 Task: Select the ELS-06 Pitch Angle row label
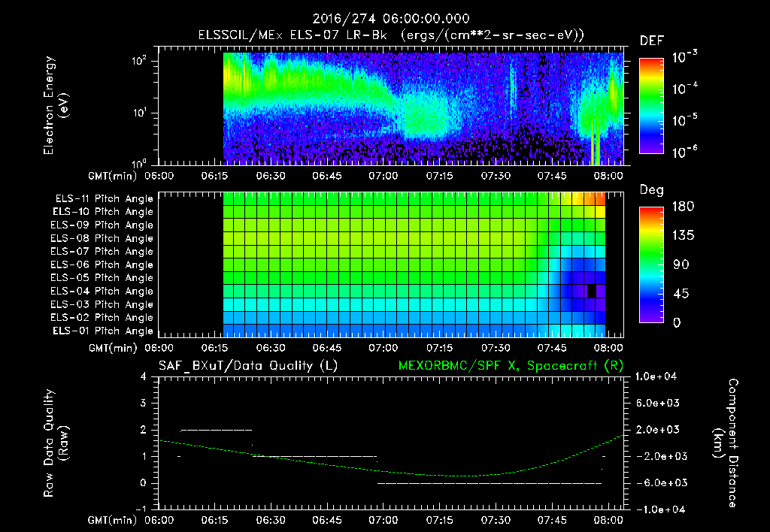point(102,265)
